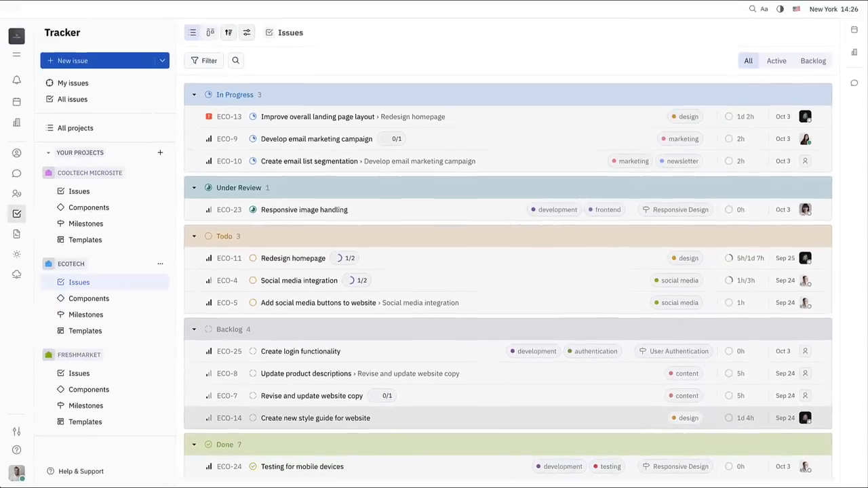Create a New issue
Viewport: 868px width, 488px height.
(98, 60)
